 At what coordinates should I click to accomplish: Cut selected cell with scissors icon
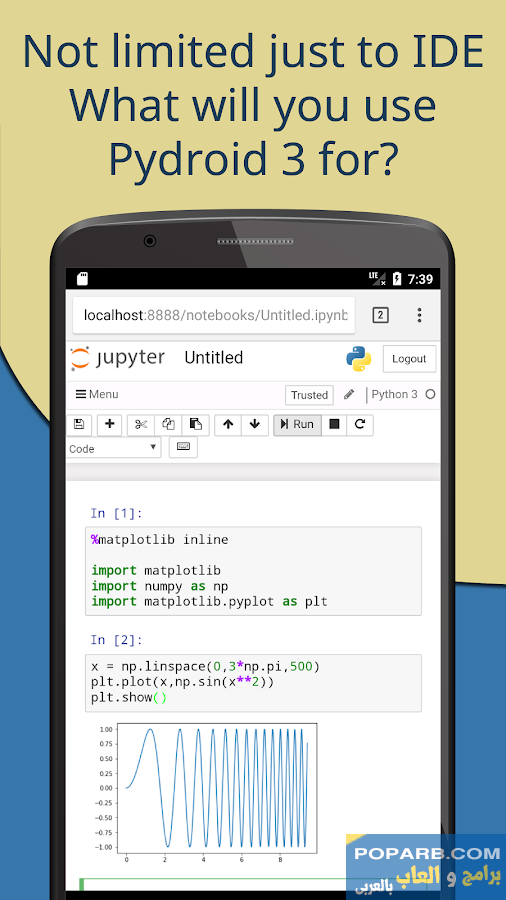141,425
